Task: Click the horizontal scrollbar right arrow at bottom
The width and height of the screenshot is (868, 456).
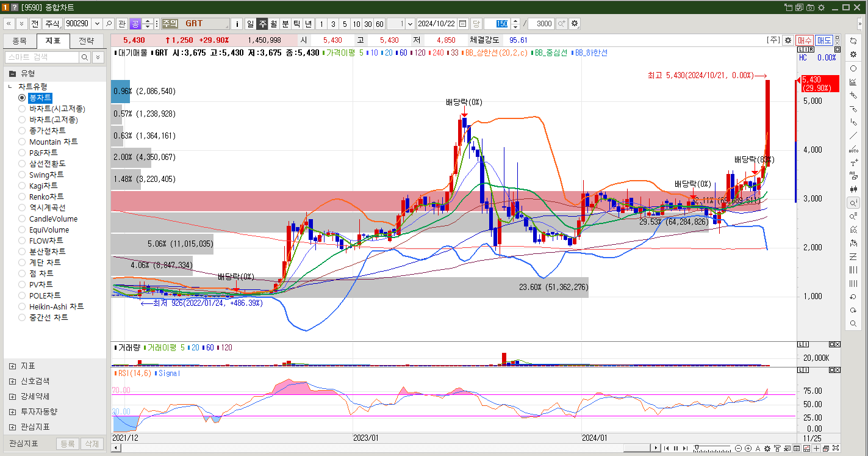Action: point(656,448)
